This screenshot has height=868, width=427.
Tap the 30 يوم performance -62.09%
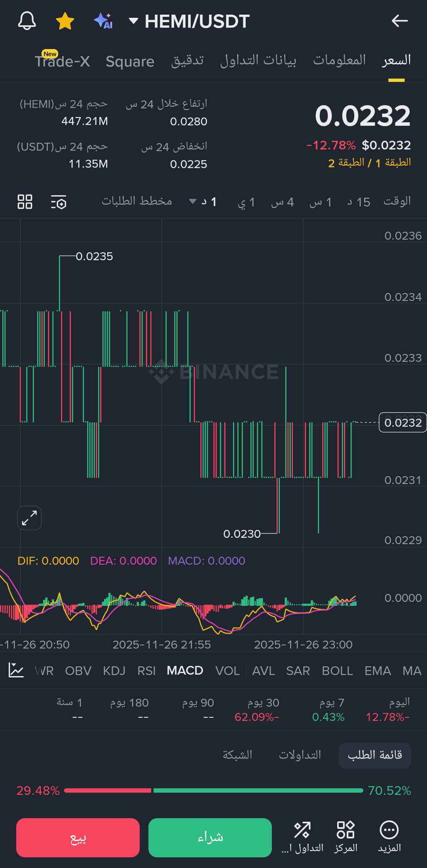pyautogui.click(x=257, y=710)
